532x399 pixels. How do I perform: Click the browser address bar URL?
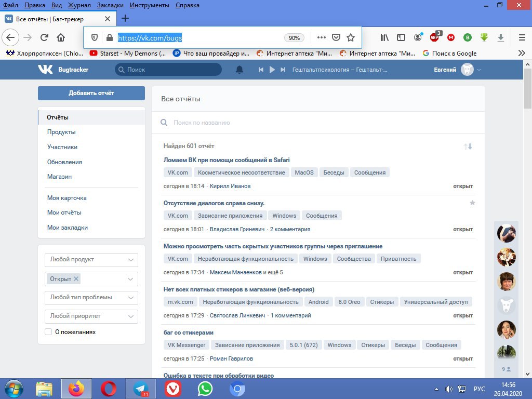[x=150, y=38]
